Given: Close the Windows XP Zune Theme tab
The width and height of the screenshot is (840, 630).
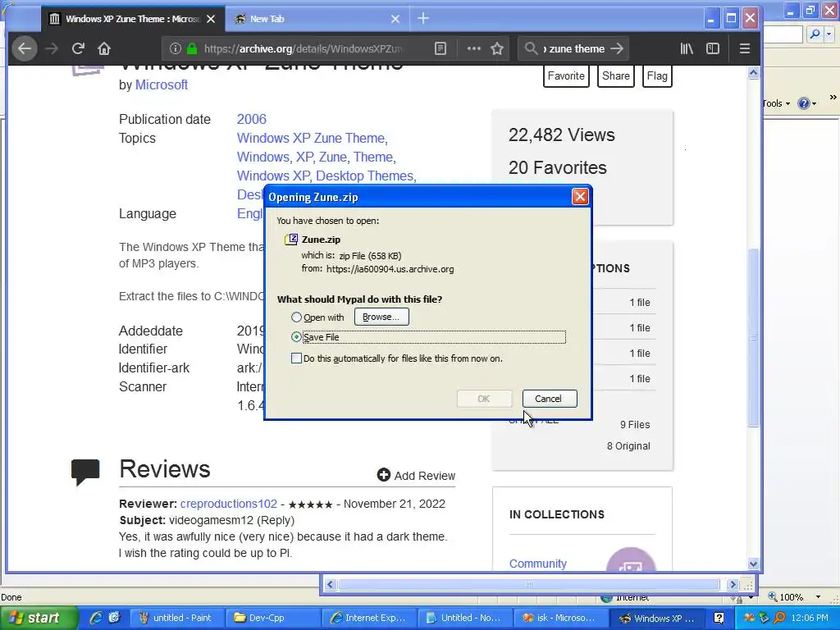Looking at the screenshot, I should click(x=211, y=19).
